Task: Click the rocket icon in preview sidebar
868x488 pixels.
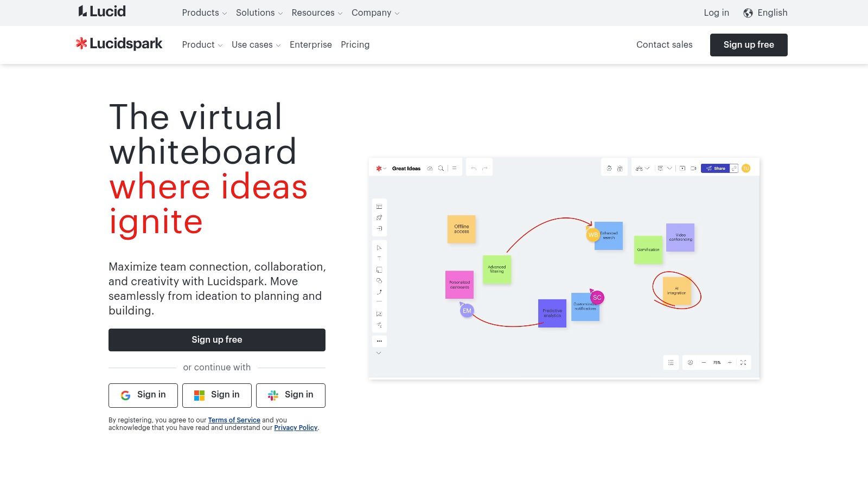Action: coord(379,217)
